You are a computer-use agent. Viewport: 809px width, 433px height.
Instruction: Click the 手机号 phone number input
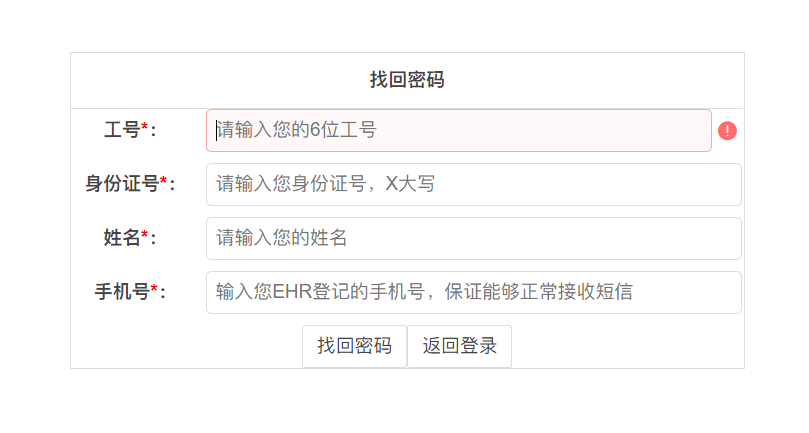(474, 292)
